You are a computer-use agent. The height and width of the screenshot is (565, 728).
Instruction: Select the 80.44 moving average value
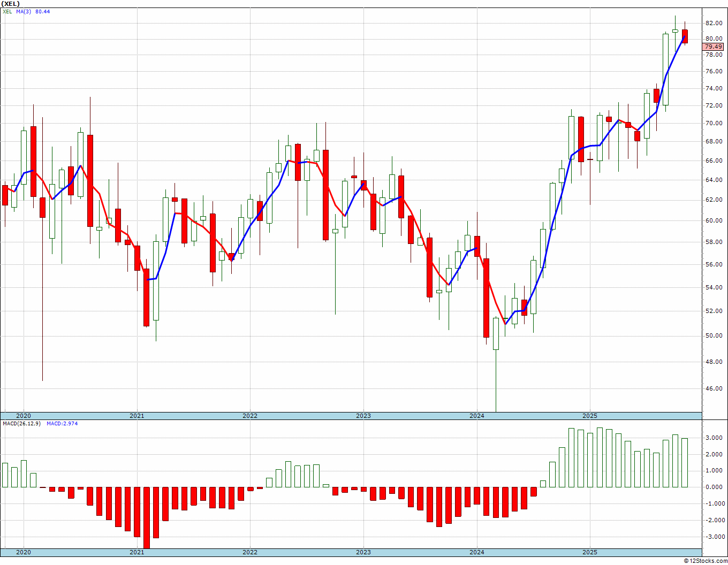43,11
